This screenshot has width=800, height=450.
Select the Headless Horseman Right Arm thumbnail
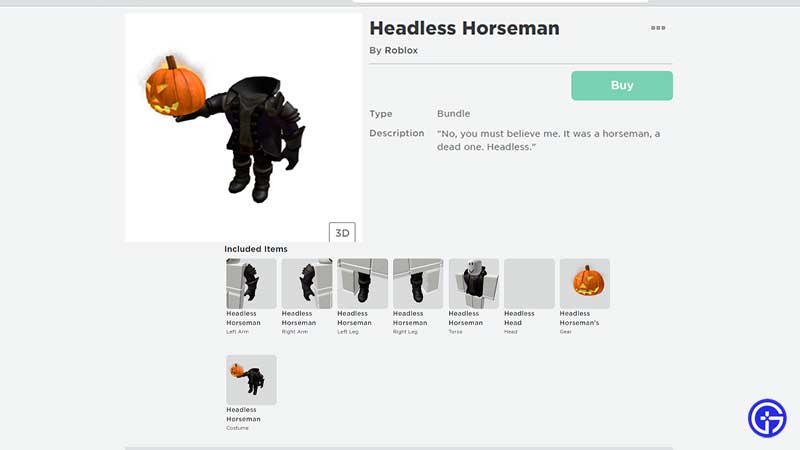(x=307, y=283)
